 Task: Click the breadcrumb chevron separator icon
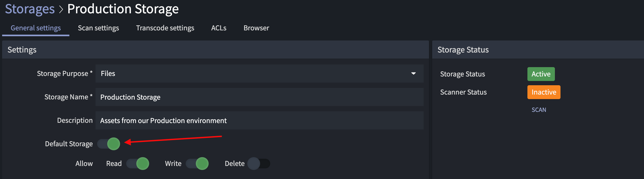pyautogui.click(x=61, y=10)
